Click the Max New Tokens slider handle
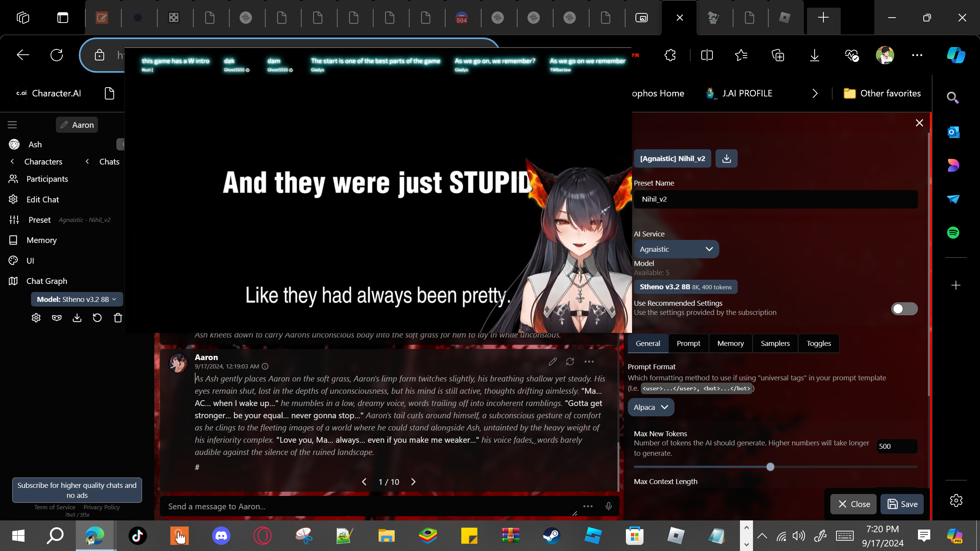The image size is (980, 551). click(770, 467)
